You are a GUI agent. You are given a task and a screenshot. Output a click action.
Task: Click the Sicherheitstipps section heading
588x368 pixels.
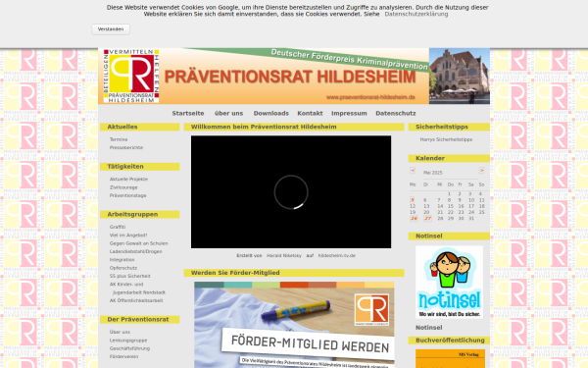coord(442,127)
